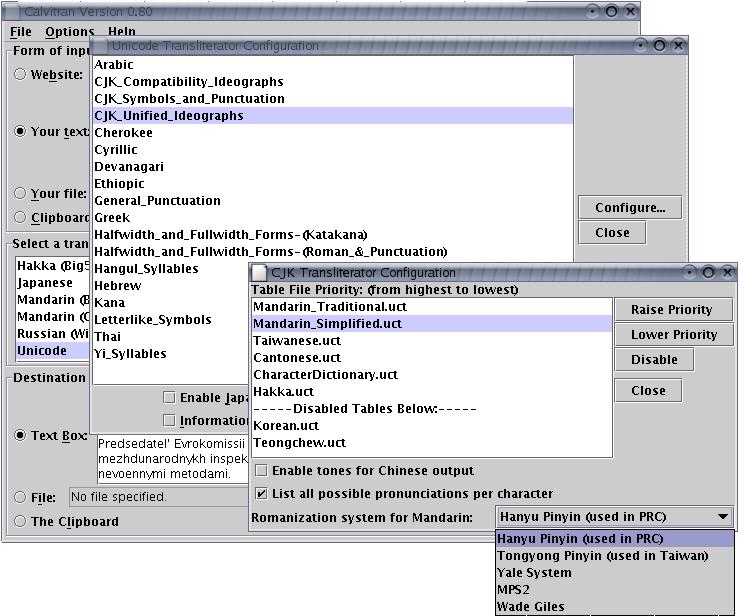Open the Romanization system dropdown

(614, 517)
